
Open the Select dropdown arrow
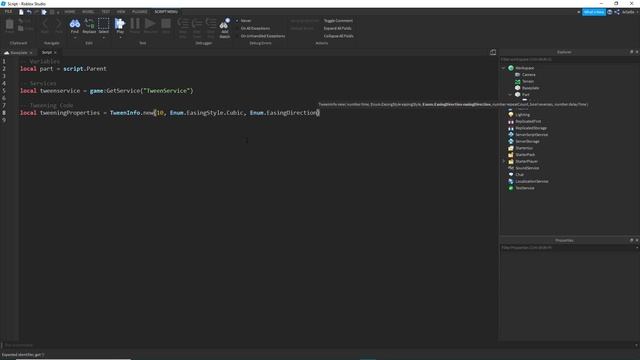click(x=104, y=37)
